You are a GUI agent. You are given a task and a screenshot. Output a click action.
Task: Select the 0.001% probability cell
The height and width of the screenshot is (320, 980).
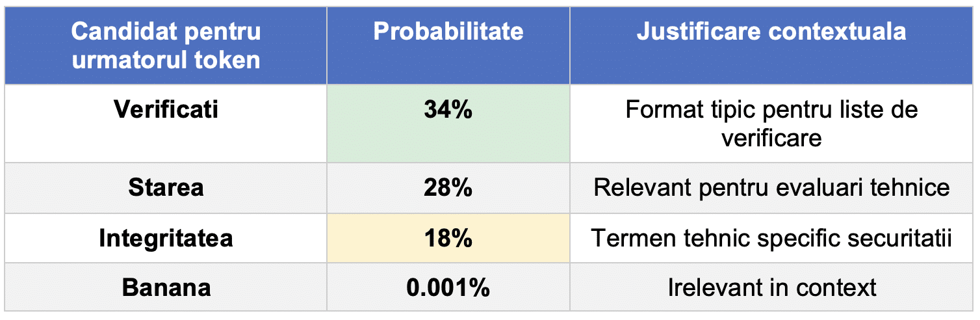tap(448, 287)
